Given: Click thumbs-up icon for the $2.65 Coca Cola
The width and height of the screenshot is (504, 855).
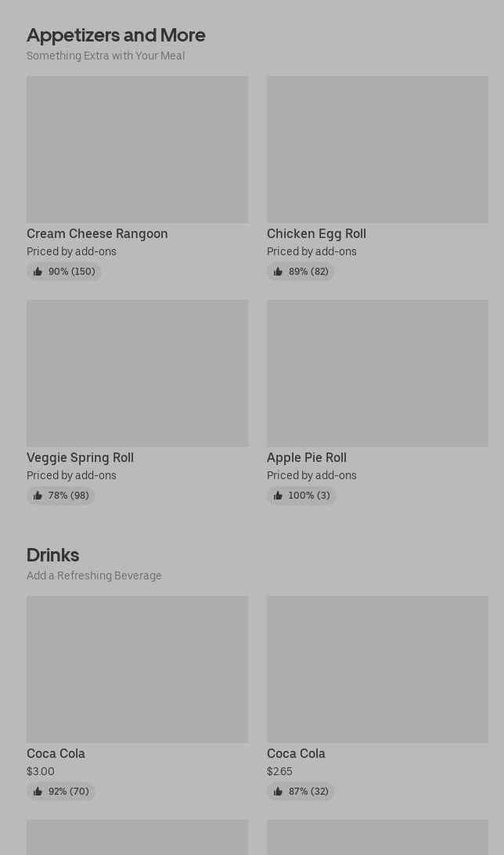Looking at the screenshot, I should 278,792.
